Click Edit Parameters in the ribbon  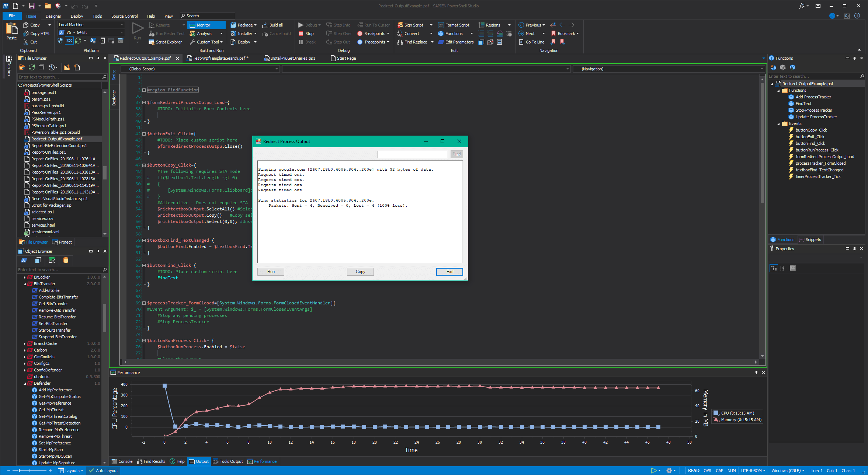[x=456, y=42]
